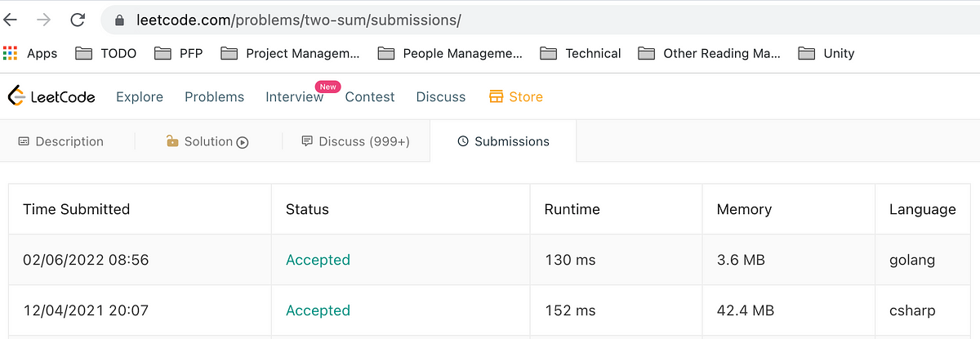The width and height of the screenshot is (980, 339).
Task: Select the Submissions tab
Action: (503, 141)
